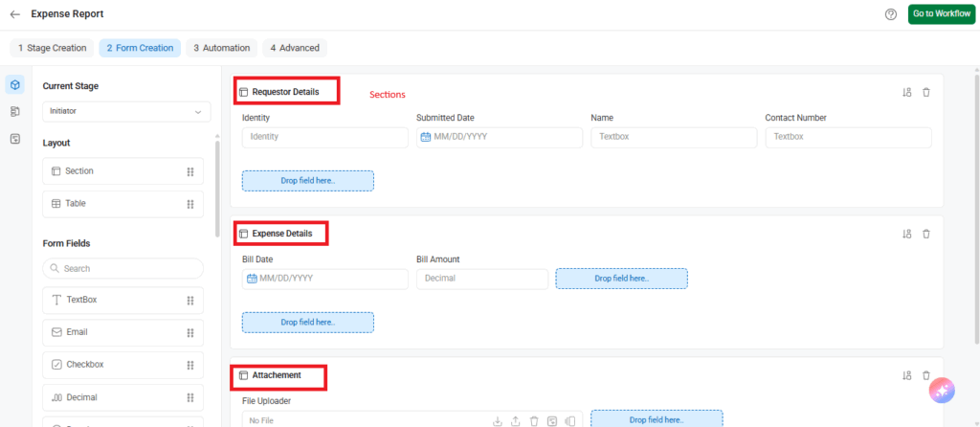Click sort icon in Expense Details section
980x427 pixels.
coord(906,234)
